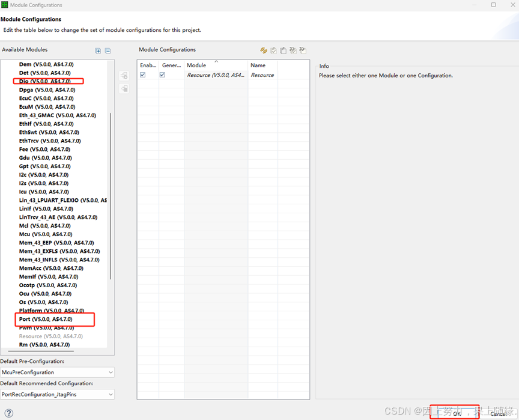Click the double-arrow checkmark clipboard toolbar icon
Image resolution: width=519 pixels, height=420 pixels.
click(x=293, y=50)
